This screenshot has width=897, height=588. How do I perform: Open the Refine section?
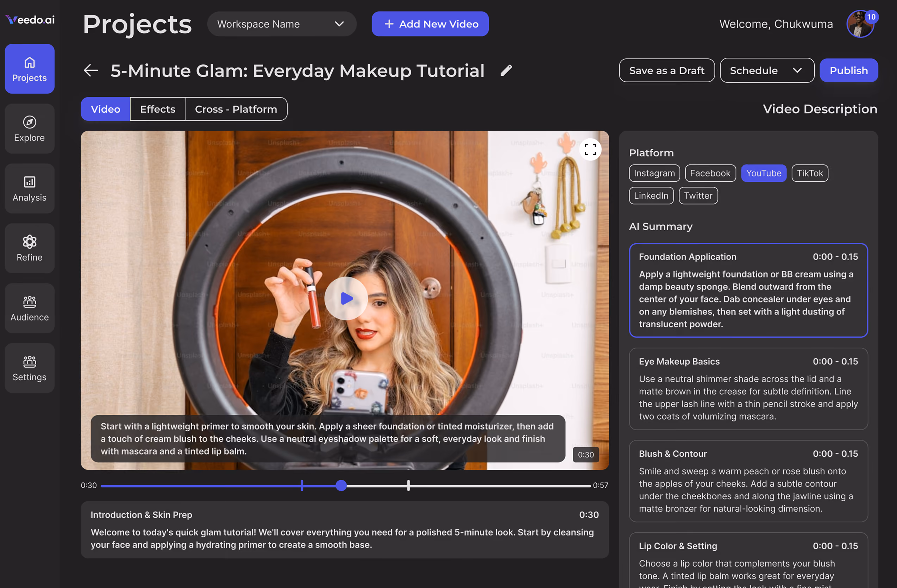click(30, 248)
